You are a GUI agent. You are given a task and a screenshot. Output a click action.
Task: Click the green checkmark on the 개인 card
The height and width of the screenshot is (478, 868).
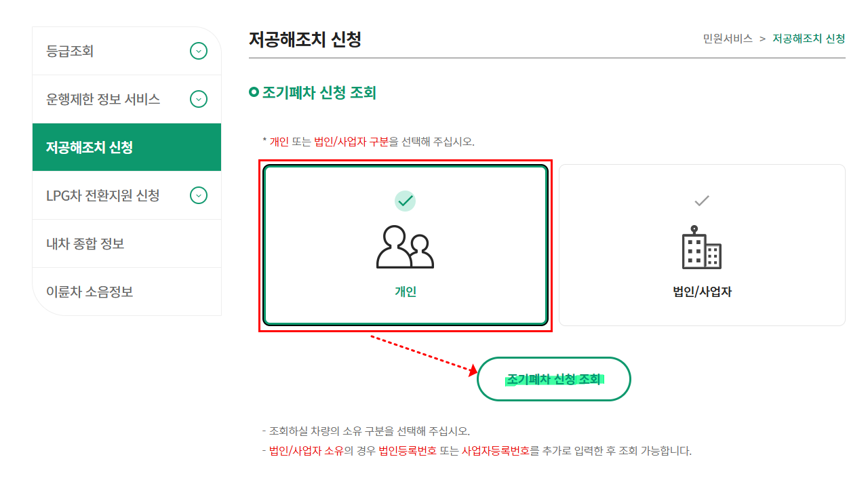406,199
